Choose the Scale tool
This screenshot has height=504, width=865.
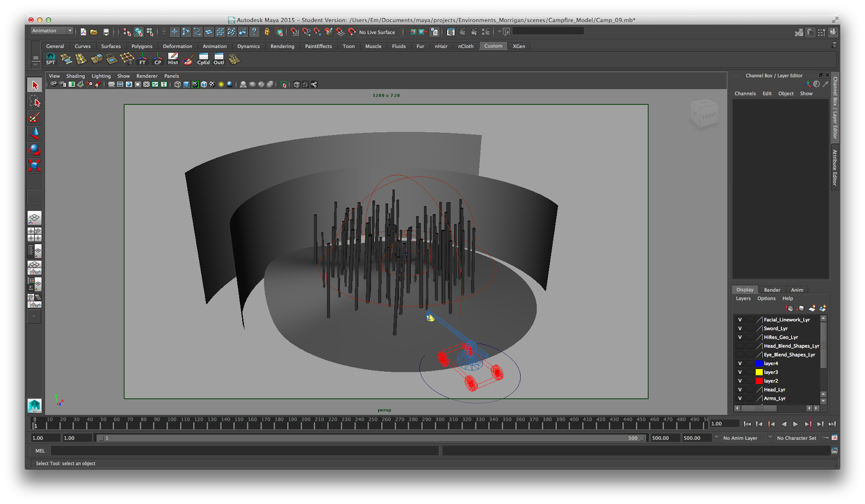pos(35,166)
